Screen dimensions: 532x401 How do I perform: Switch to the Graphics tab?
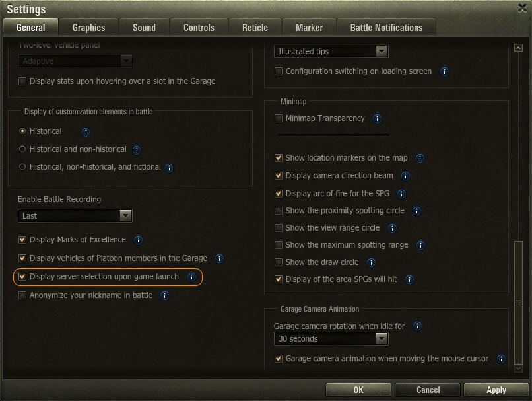(x=88, y=28)
